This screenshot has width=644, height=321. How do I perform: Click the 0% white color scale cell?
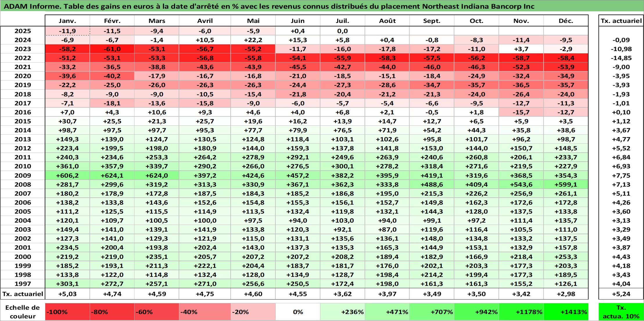tap(298, 312)
